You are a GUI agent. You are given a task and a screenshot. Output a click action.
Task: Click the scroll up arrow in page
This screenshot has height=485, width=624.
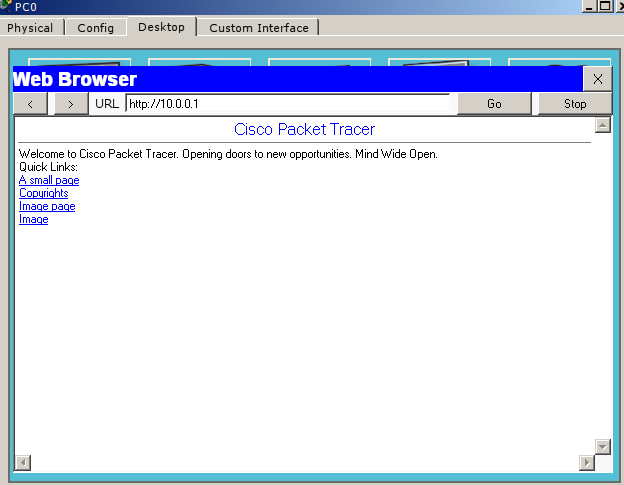point(603,125)
